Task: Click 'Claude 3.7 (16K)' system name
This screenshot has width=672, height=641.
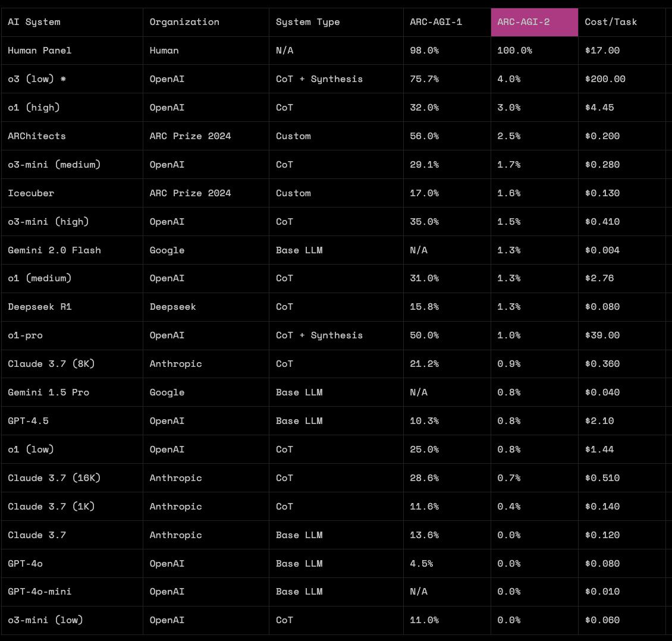Action: tap(54, 477)
